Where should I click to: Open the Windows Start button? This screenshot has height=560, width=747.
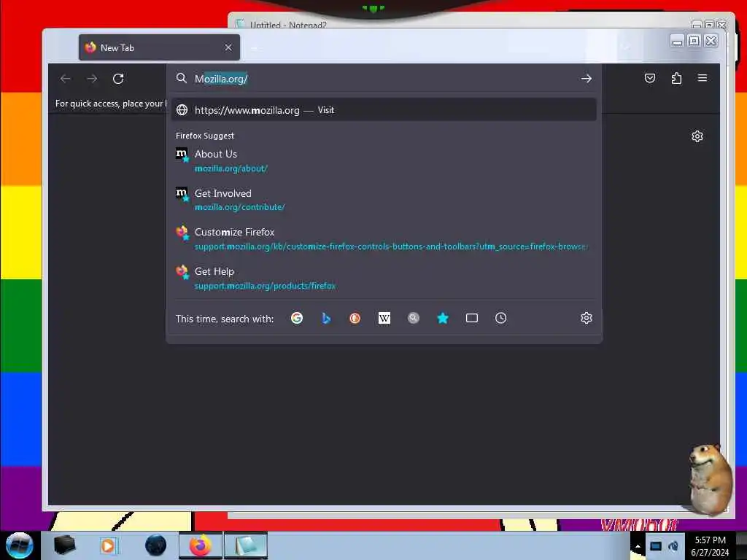pyautogui.click(x=19, y=545)
